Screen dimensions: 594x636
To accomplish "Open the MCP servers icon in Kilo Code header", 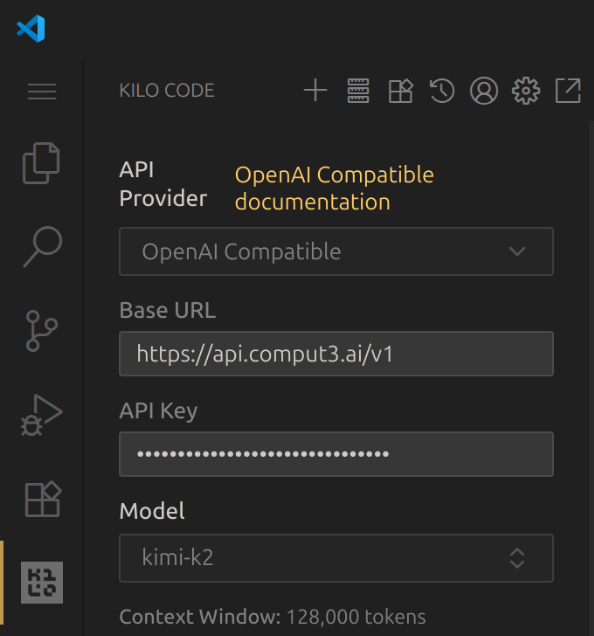I will [358, 90].
